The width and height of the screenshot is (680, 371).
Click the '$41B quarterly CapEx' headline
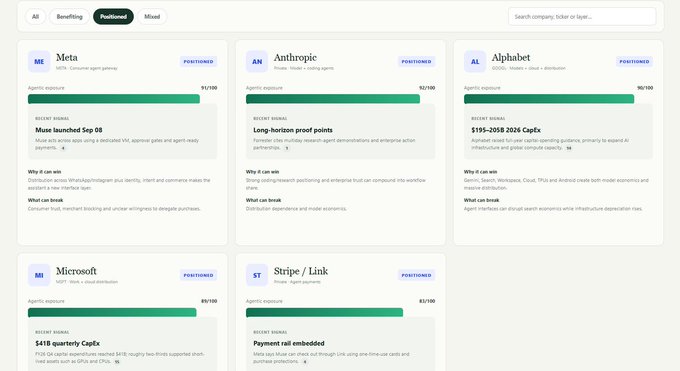[x=68, y=343]
